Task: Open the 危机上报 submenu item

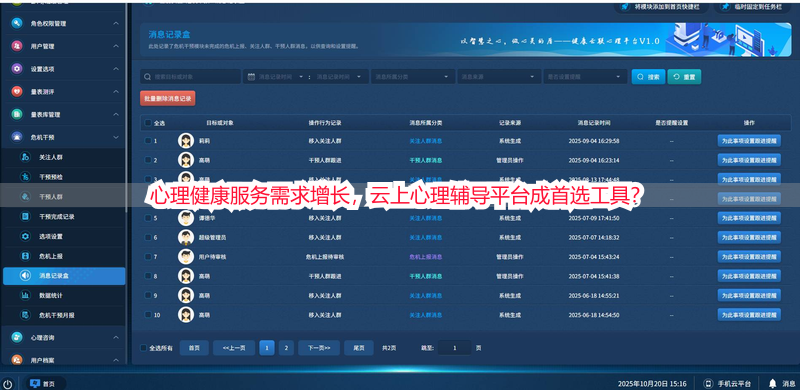Action: [x=63, y=256]
